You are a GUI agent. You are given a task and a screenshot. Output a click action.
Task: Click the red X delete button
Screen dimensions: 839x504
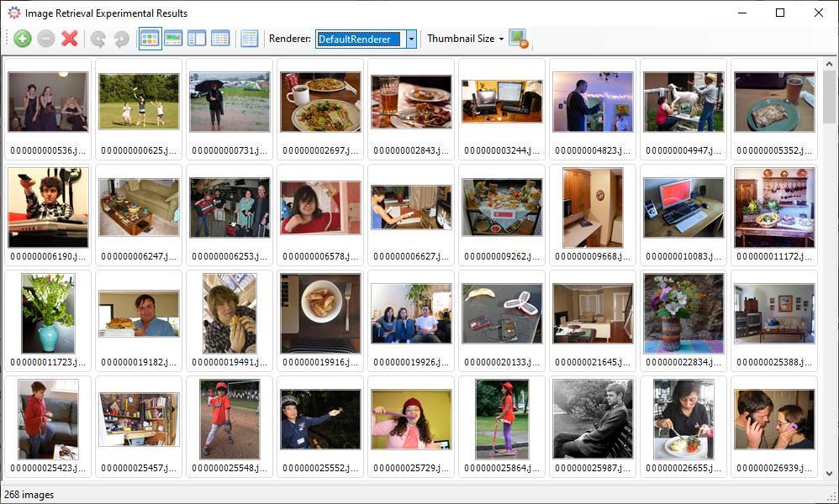(70, 39)
